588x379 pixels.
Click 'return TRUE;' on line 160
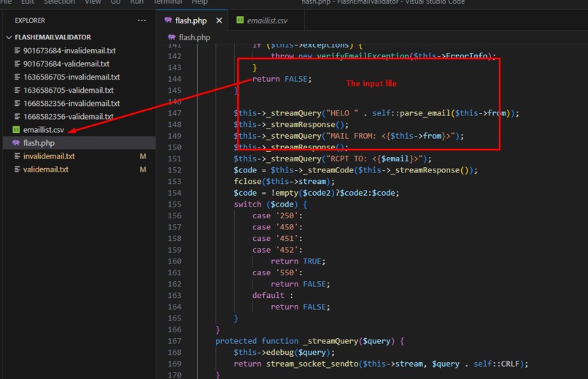(x=298, y=261)
